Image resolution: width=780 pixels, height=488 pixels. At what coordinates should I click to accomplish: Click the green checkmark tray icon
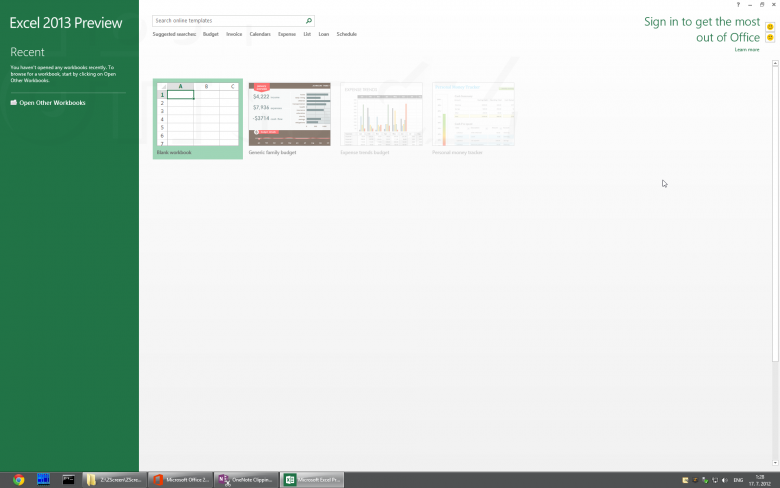tap(705, 480)
